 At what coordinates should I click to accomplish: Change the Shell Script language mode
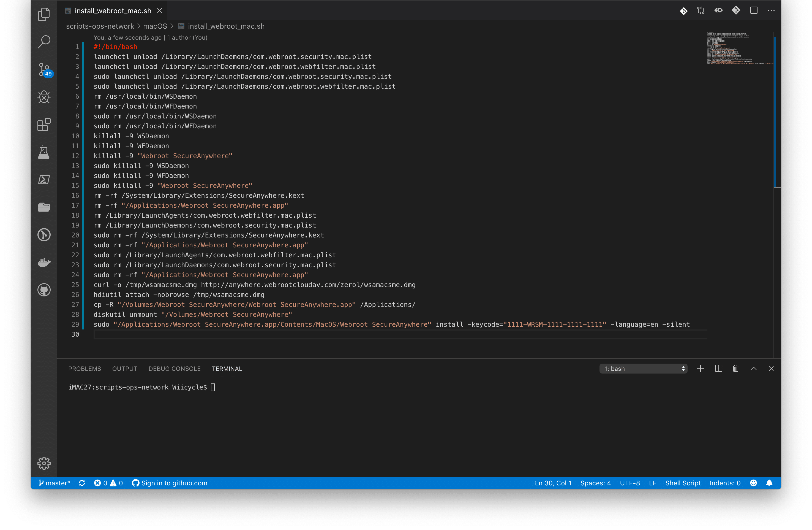click(x=683, y=483)
